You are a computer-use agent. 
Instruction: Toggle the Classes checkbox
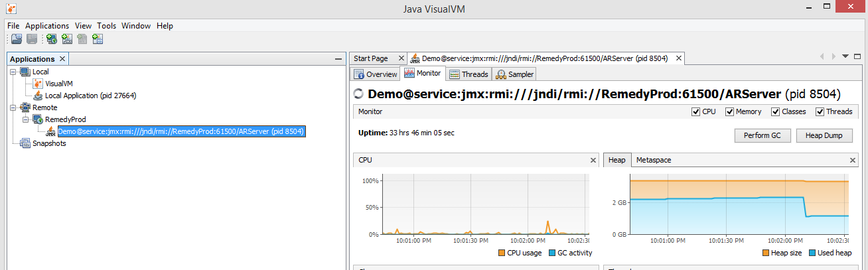tap(775, 111)
